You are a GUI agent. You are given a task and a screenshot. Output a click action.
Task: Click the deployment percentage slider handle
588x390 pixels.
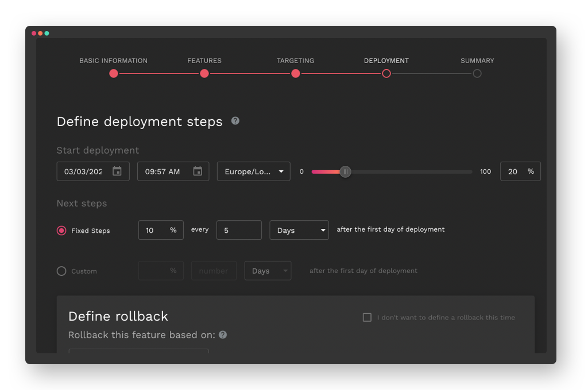click(345, 171)
